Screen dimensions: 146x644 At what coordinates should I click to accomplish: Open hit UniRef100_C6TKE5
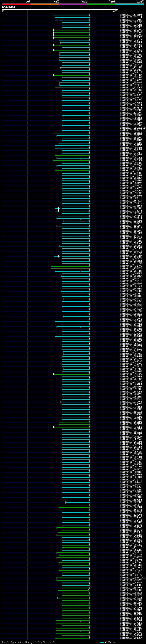pyautogui.click(x=131, y=27)
